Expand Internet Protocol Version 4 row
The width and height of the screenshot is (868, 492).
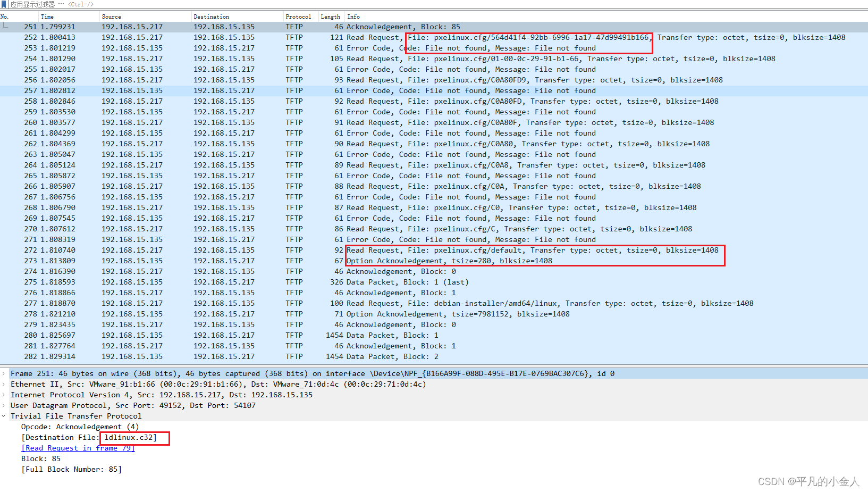tap(4, 395)
